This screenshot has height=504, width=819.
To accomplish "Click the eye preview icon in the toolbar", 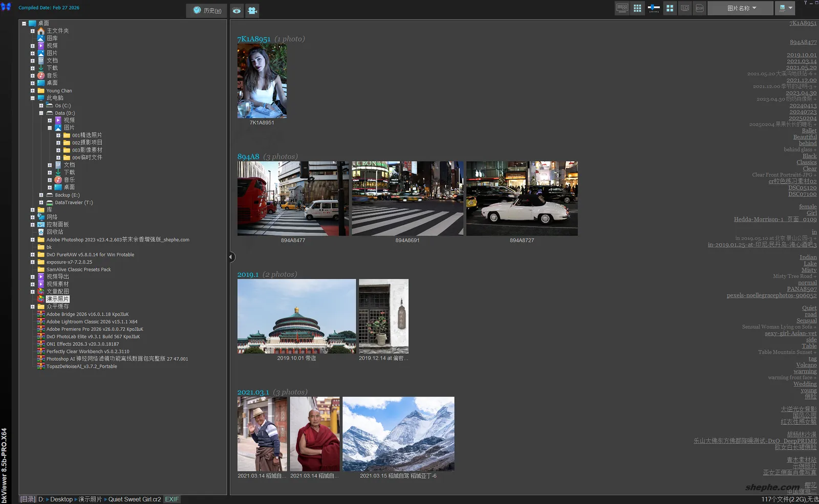I will (x=236, y=10).
